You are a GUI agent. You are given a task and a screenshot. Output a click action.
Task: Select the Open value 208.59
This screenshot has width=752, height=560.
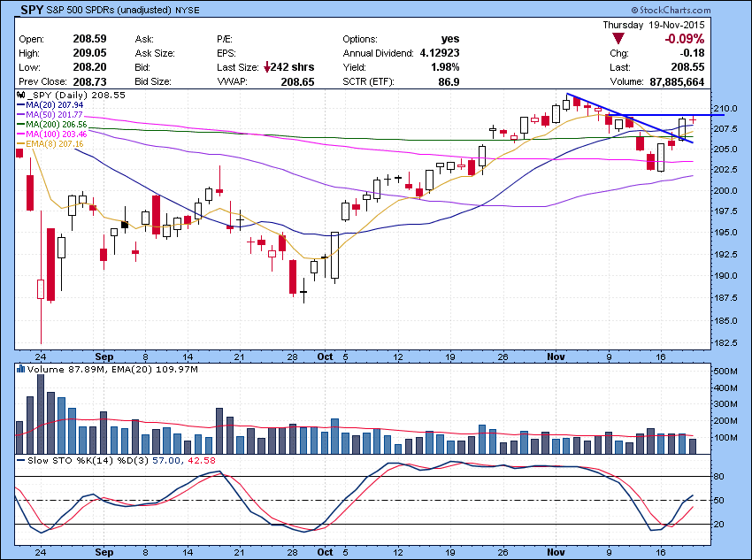(89, 39)
